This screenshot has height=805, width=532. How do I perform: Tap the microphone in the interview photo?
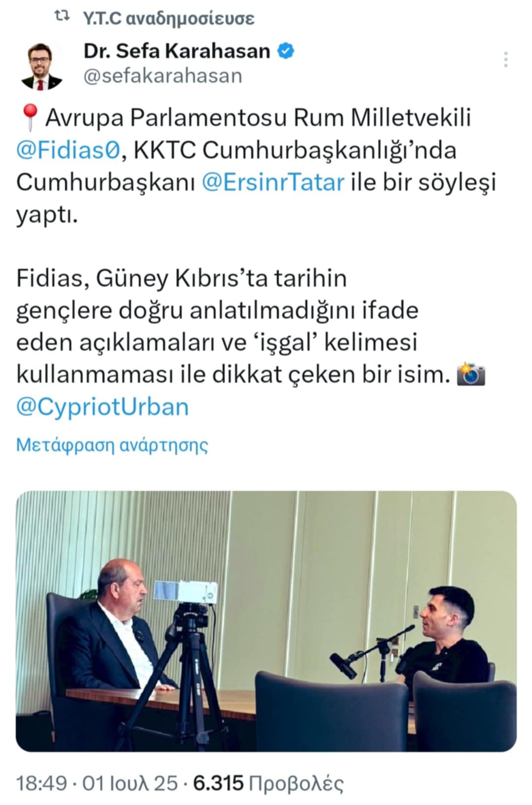coord(343,666)
